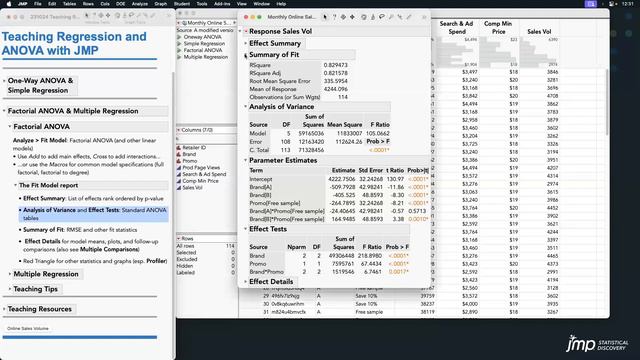Click the All rows count in Rows panel

pyautogui.click(x=230, y=246)
